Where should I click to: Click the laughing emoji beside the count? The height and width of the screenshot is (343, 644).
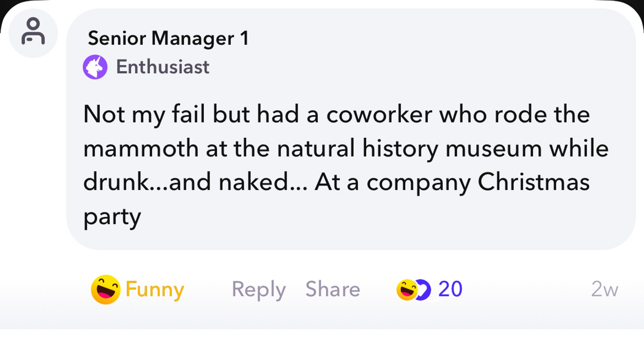click(407, 290)
